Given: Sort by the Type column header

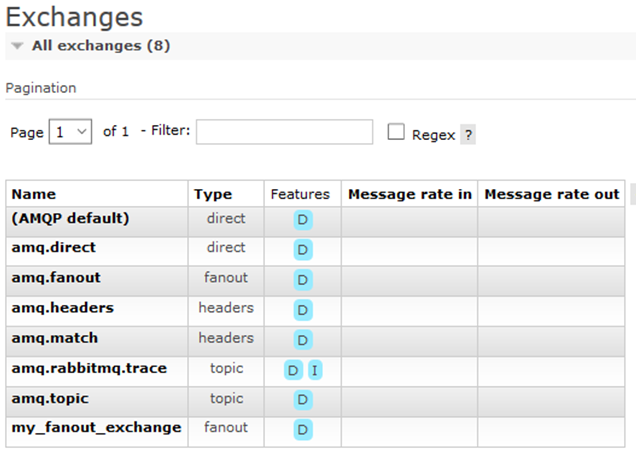Looking at the screenshot, I should [212, 194].
